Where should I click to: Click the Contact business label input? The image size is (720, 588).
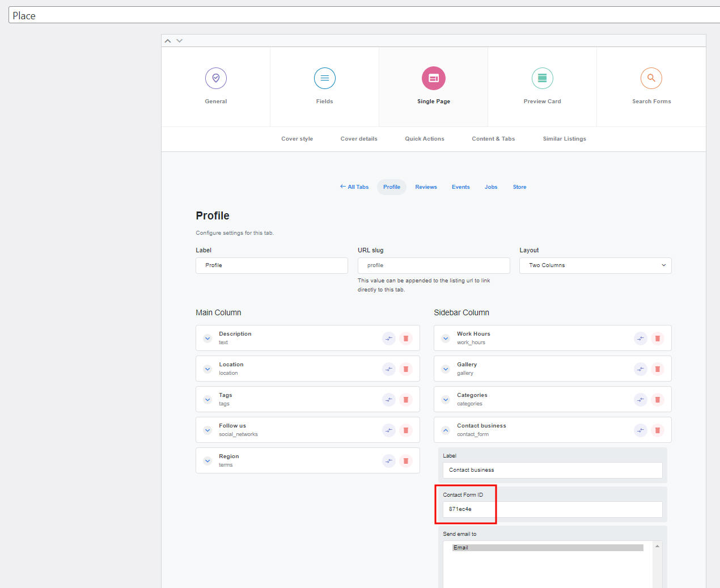pyautogui.click(x=553, y=470)
